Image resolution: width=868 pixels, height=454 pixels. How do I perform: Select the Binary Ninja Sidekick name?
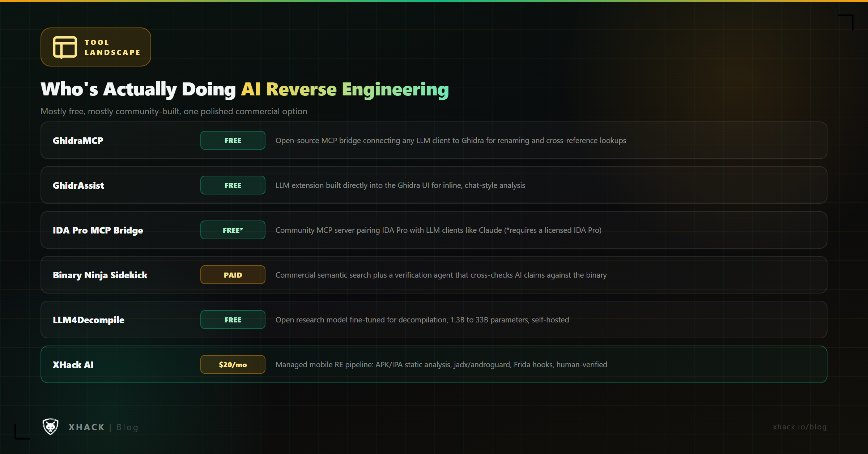[x=100, y=275]
